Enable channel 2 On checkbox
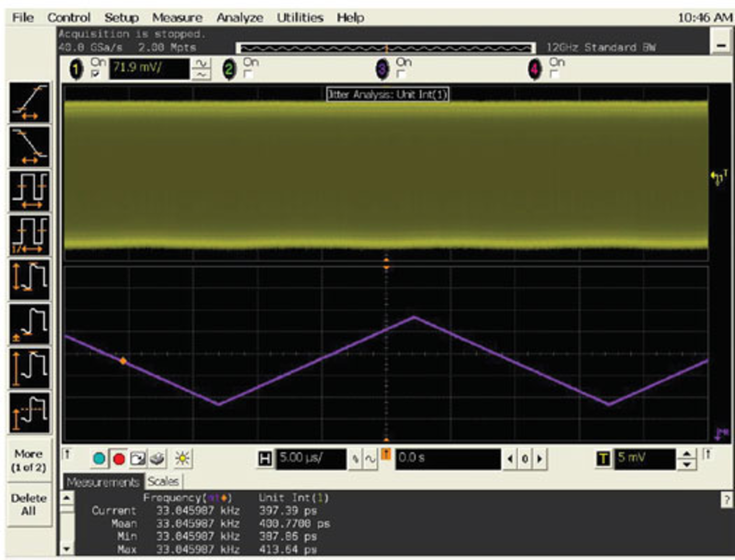 (248, 74)
